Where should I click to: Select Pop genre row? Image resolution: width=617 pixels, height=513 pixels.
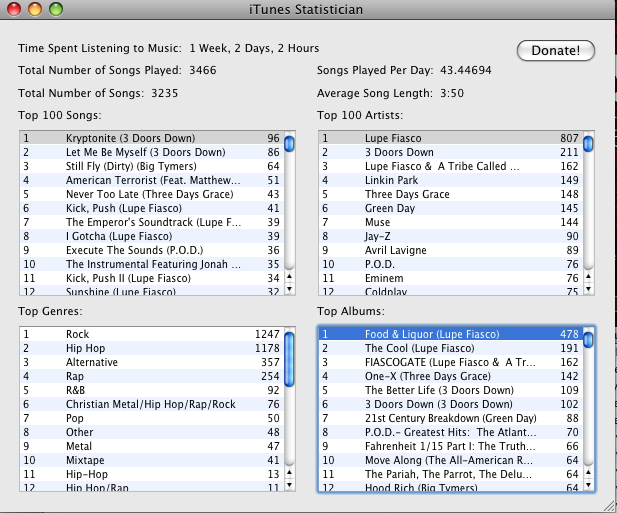(x=152, y=418)
